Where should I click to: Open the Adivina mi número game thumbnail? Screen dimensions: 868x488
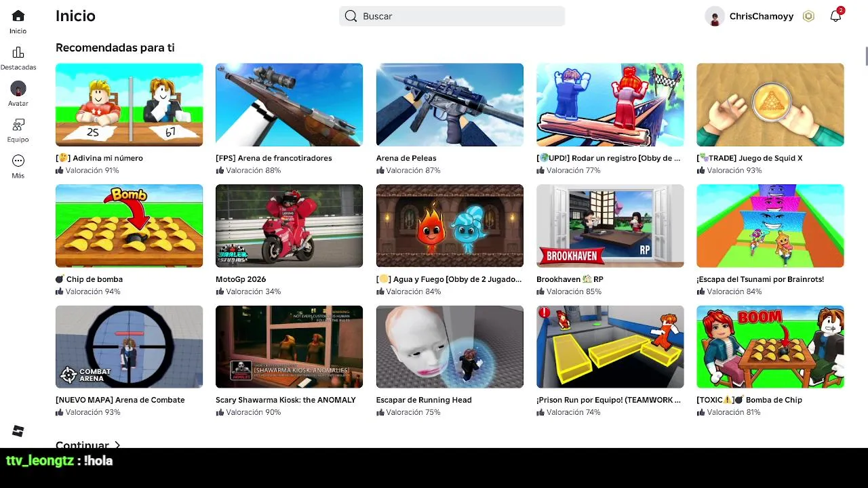click(129, 105)
